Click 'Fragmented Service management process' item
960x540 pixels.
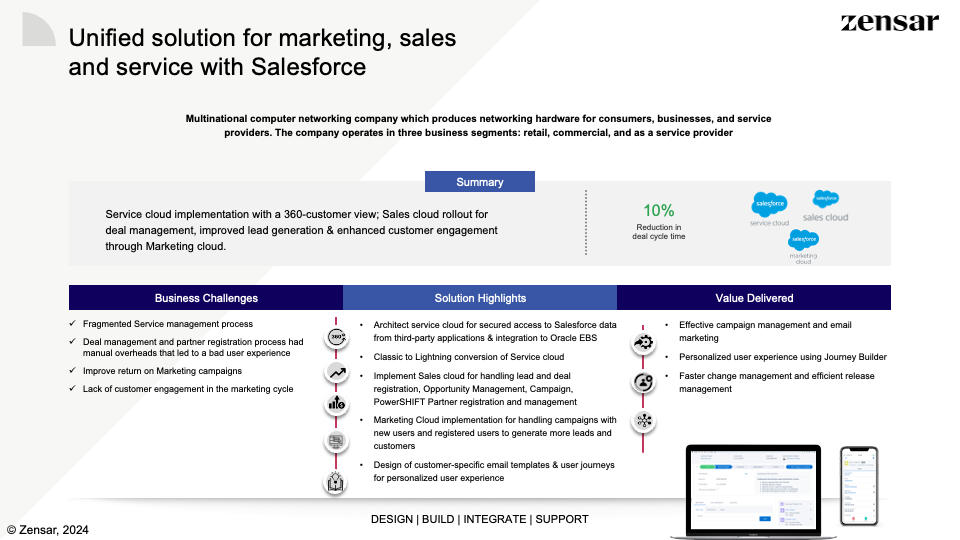(168, 324)
